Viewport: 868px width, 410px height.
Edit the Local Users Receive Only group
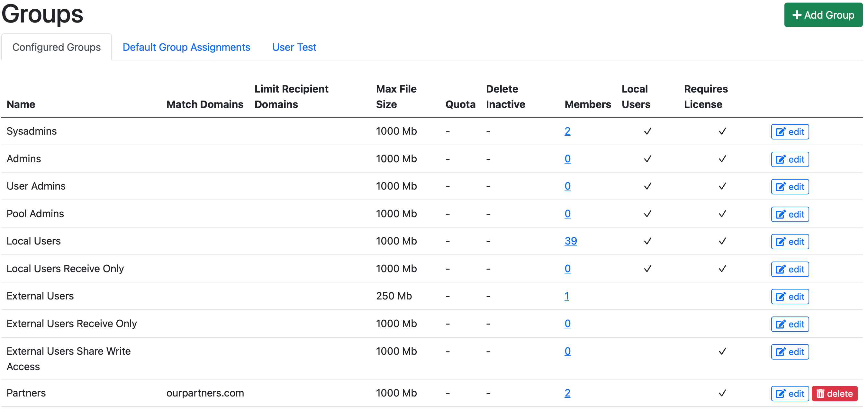point(790,269)
